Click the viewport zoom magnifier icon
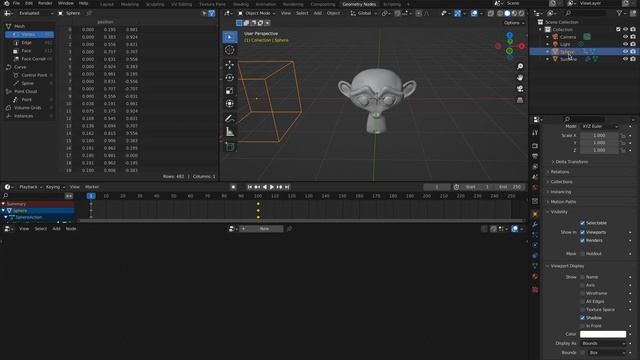Viewport: 640px width, 360px height. (520, 66)
